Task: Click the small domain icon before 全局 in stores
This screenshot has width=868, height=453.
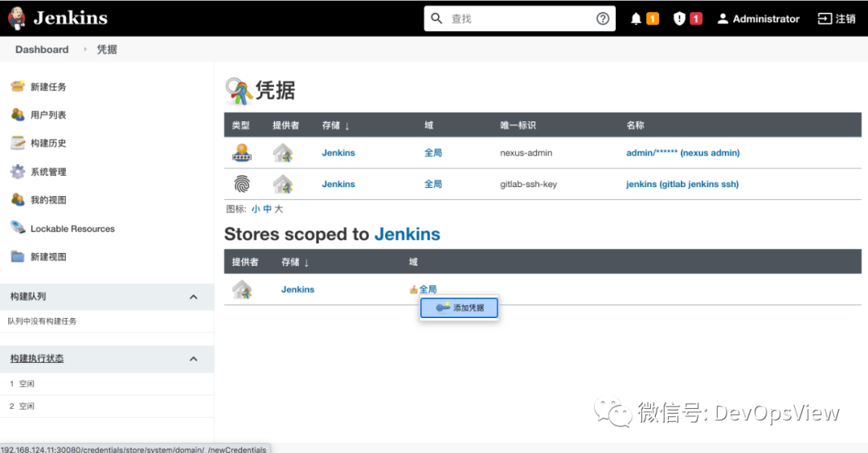Action: pyautogui.click(x=414, y=289)
